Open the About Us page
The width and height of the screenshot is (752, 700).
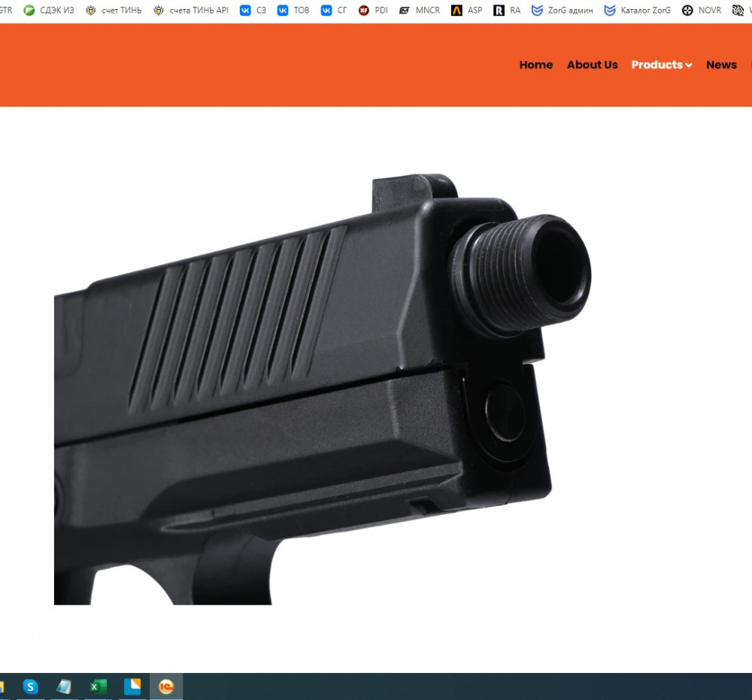(x=592, y=65)
